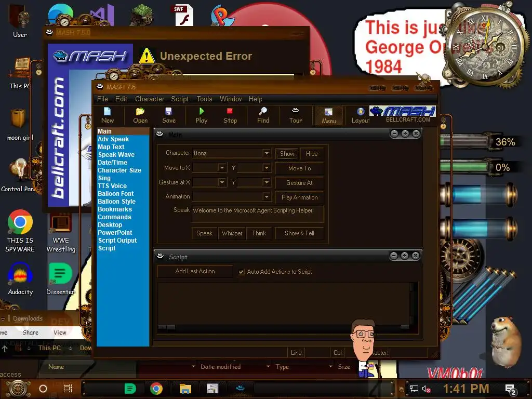The width and height of the screenshot is (532, 399).
Task: Click the Move To button
Action: pos(299,168)
